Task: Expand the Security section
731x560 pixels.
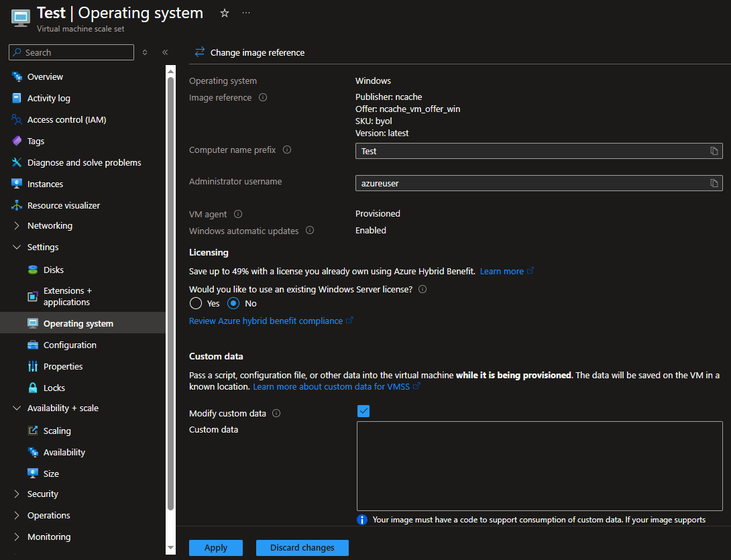Action: coord(17,494)
